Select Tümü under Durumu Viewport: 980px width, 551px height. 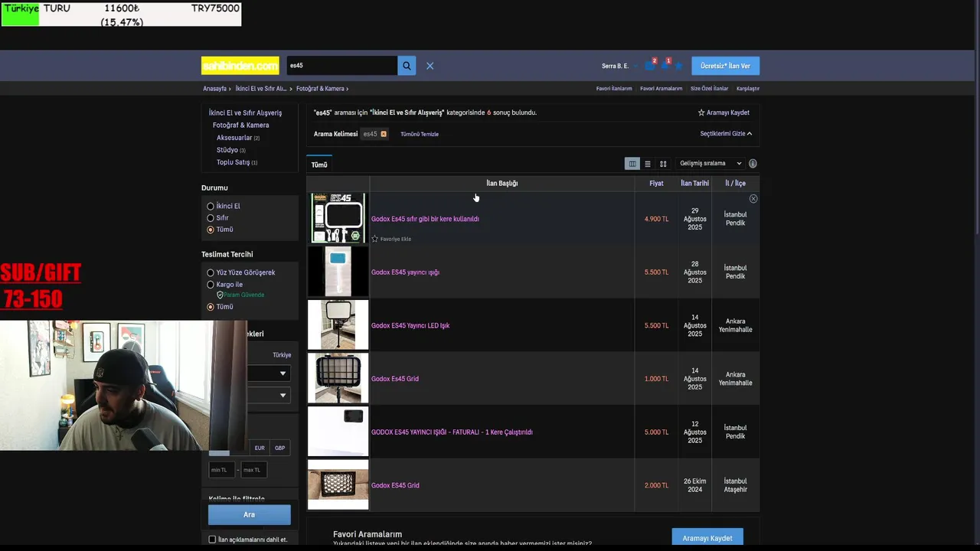point(211,230)
